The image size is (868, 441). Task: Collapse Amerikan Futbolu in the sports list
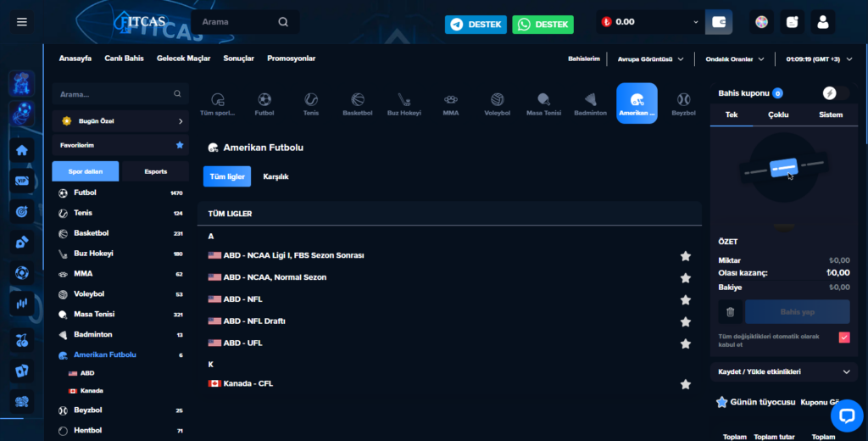point(120,354)
